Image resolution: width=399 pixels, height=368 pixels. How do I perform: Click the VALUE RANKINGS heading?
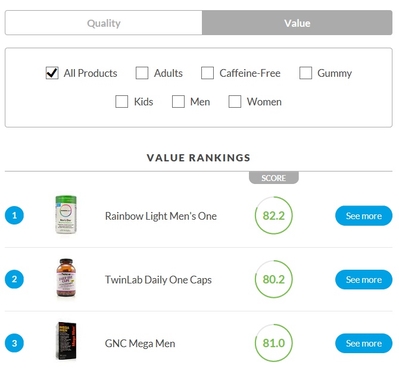coord(199,158)
